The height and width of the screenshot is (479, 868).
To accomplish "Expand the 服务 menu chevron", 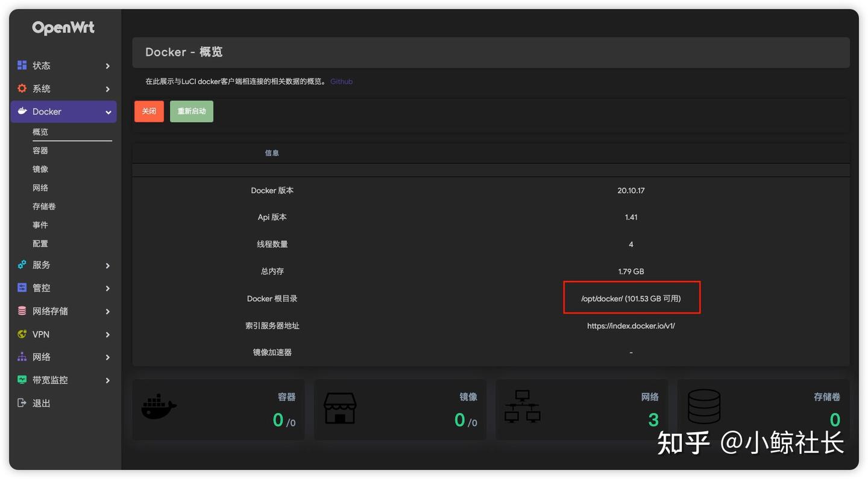I will (107, 265).
